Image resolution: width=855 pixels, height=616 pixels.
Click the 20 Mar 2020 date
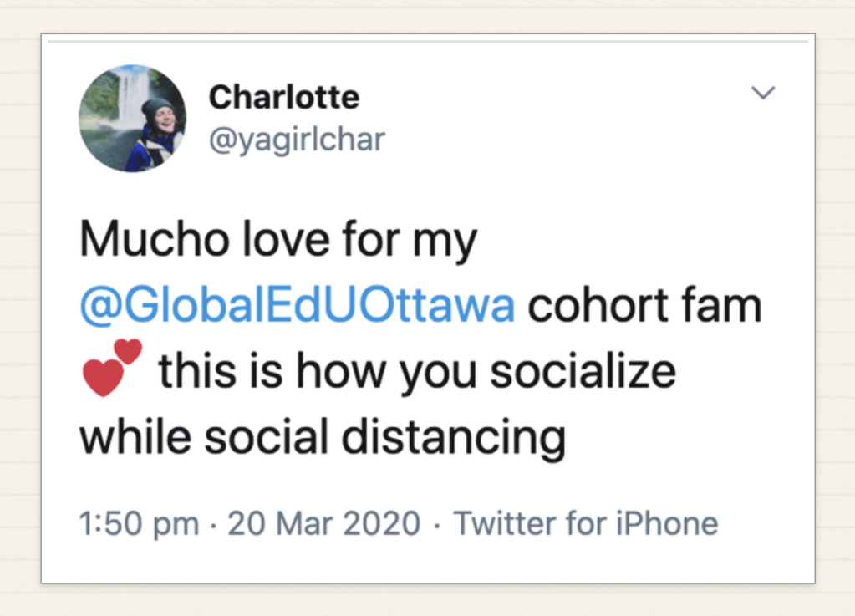click(x=323, y=524)
